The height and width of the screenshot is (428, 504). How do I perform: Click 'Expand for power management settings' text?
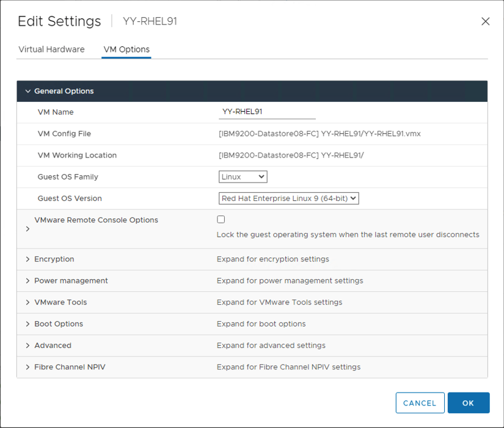tap(290, 280)
